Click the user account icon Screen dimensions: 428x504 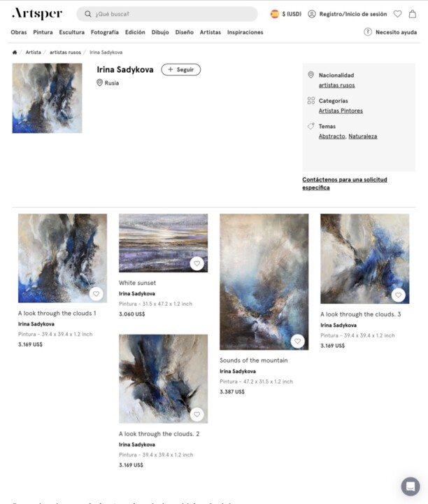click(312, 14)
